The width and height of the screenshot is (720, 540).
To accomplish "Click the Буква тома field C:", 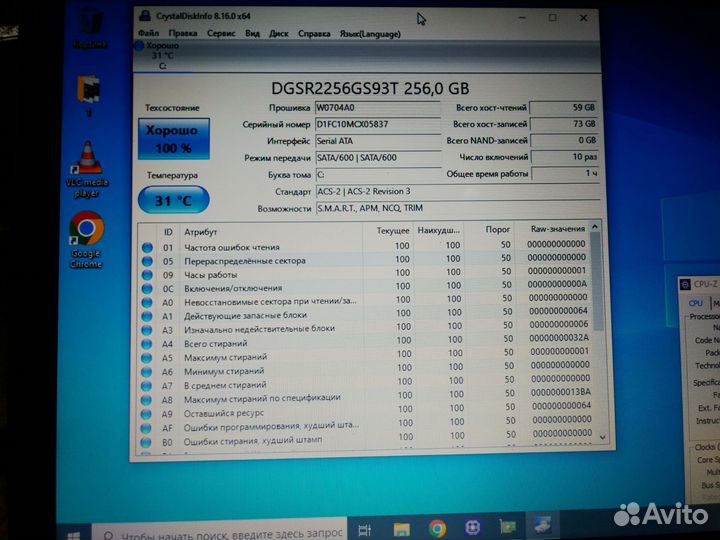I will (x=377, y=174).
